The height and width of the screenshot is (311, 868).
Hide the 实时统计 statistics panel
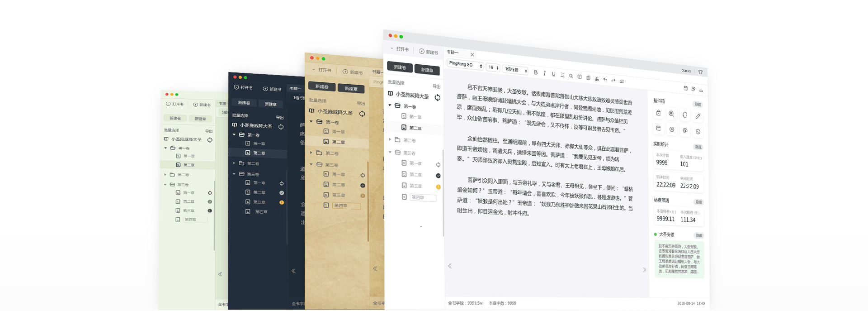pos(698,147)
